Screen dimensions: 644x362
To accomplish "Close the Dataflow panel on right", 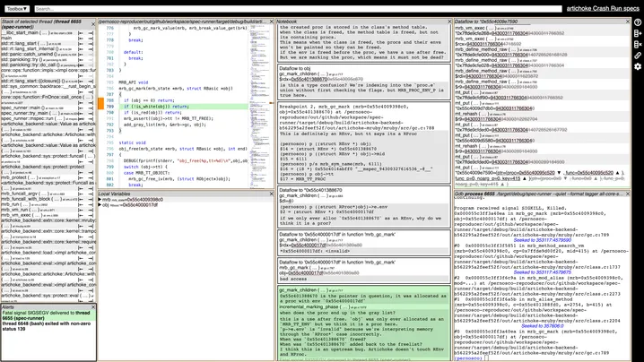I will coord(628,22).
